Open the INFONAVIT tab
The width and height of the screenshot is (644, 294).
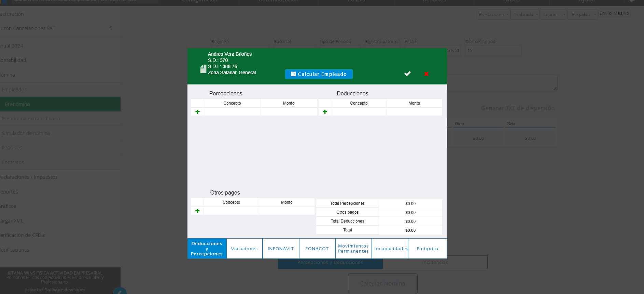coord(281,249)
